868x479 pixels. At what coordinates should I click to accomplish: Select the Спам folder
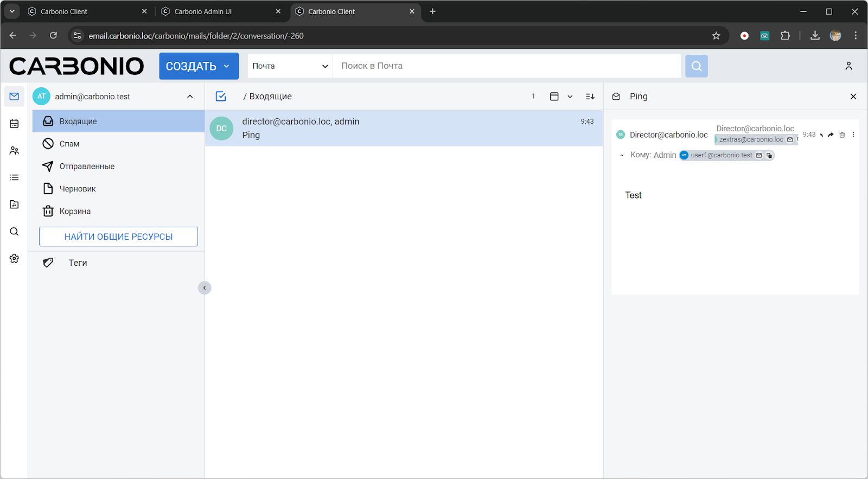(118, 144)
